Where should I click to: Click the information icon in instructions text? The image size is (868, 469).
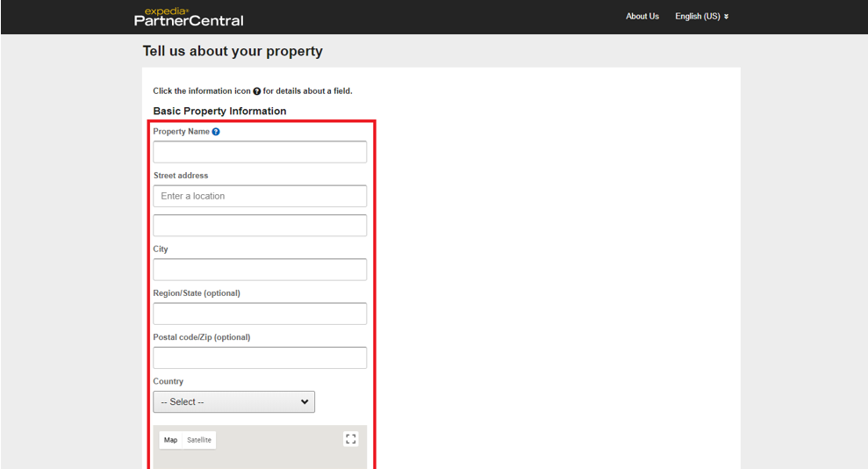(257, 91)
